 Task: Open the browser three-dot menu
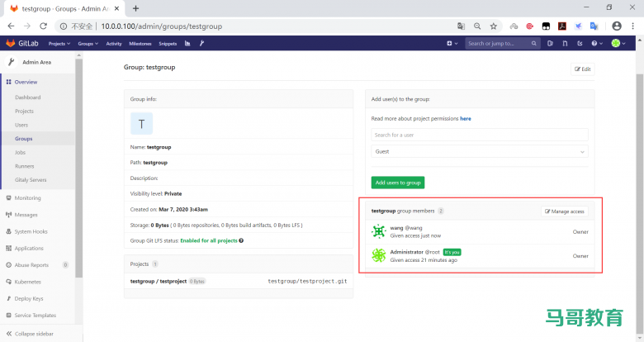(x=633, y=26)
